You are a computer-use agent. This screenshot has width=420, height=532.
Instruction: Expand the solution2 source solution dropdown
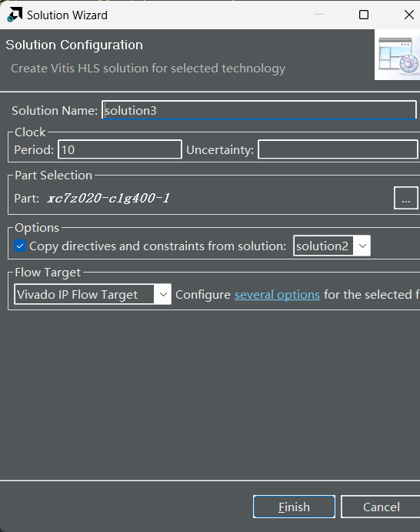coord(362,246)
